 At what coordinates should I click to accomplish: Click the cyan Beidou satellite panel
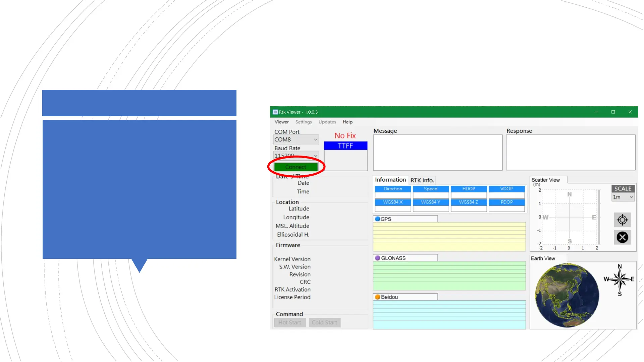(449, 315)
